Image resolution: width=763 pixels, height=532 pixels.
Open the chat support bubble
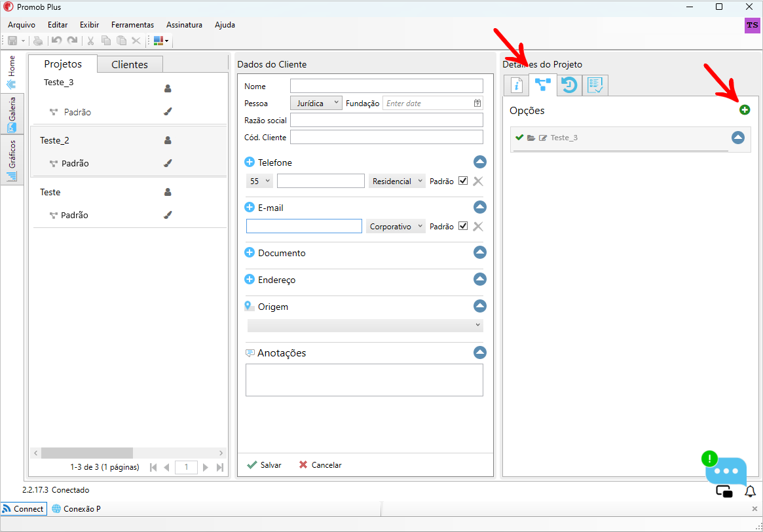pos(726,470)
